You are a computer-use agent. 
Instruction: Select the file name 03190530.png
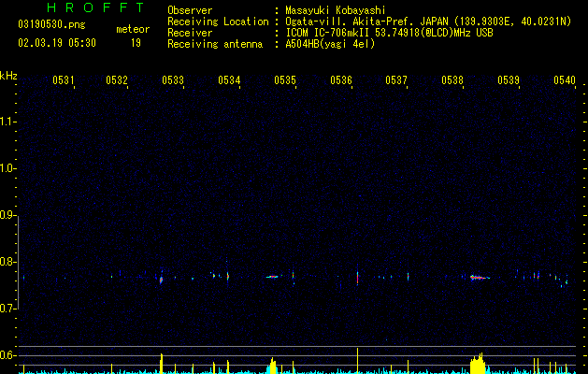pos(51,24)
